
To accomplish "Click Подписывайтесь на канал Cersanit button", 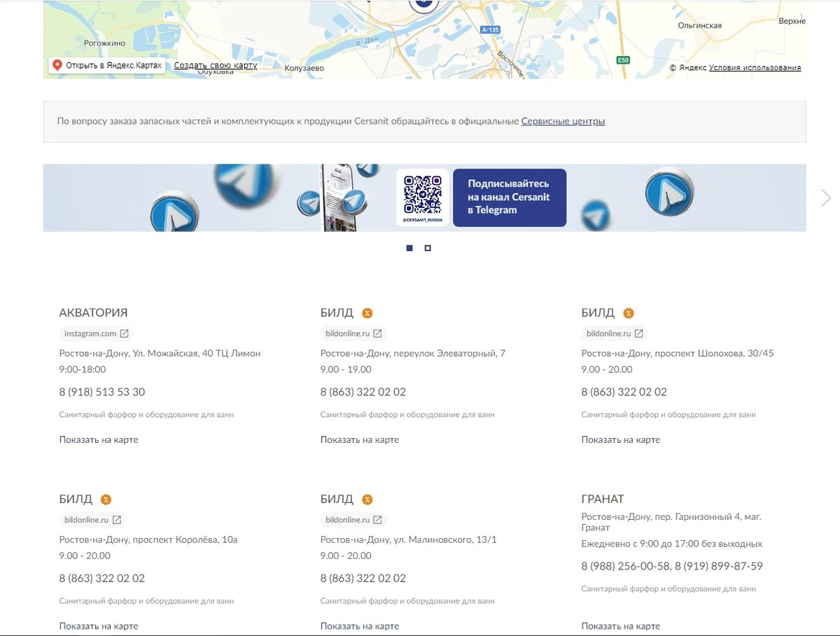I will [x=510, y=197].
